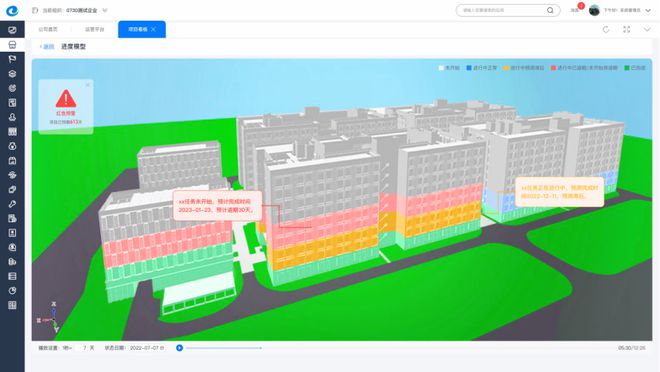
Task: Click the red warning triangle icon
Action: (x=66, y=98)
